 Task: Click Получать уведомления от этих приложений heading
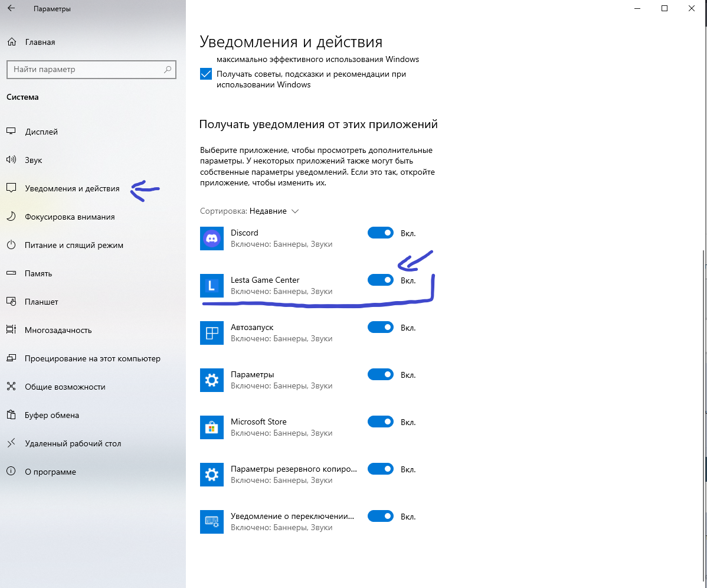pyautogui.click(x=318, y=125)
